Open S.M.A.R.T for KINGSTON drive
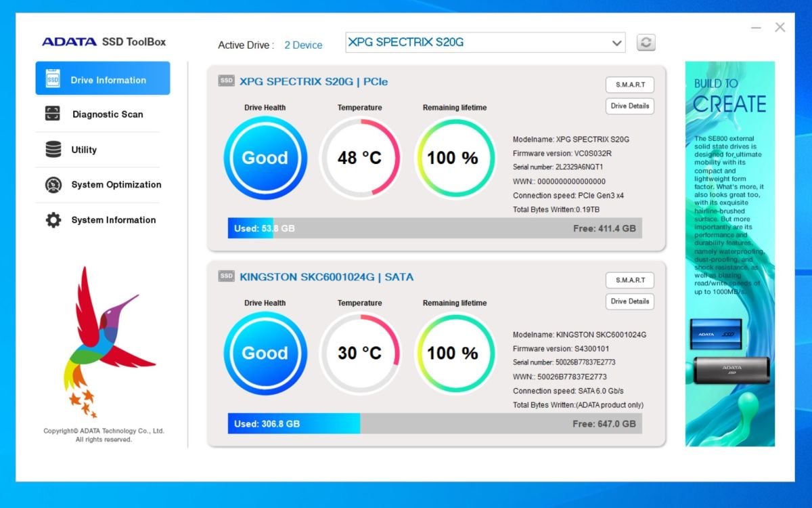This screenshot has width=812, height=508. (629, 280)
